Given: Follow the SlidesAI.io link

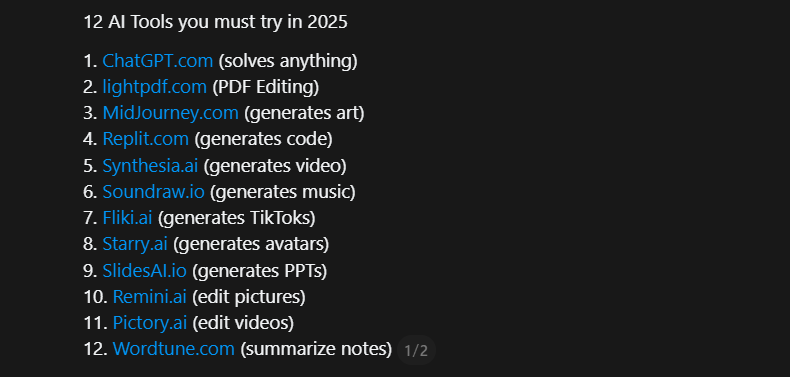Looking at the screenshot, I should [145, 271].
